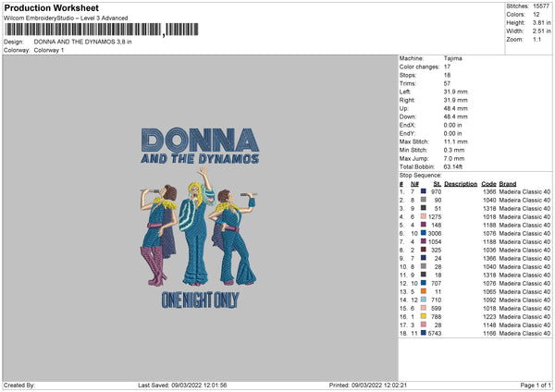Click the 'Description' column header
This screenshot has width=555, height=392.
[461, 184]
